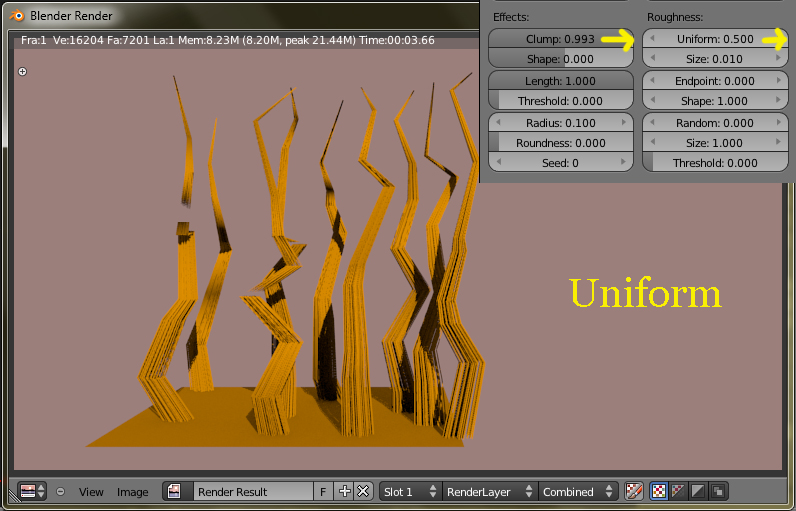Screen dimensions: 796x511
Task: Decrease Radius with its left arrow
Action: tap(498, 123)
